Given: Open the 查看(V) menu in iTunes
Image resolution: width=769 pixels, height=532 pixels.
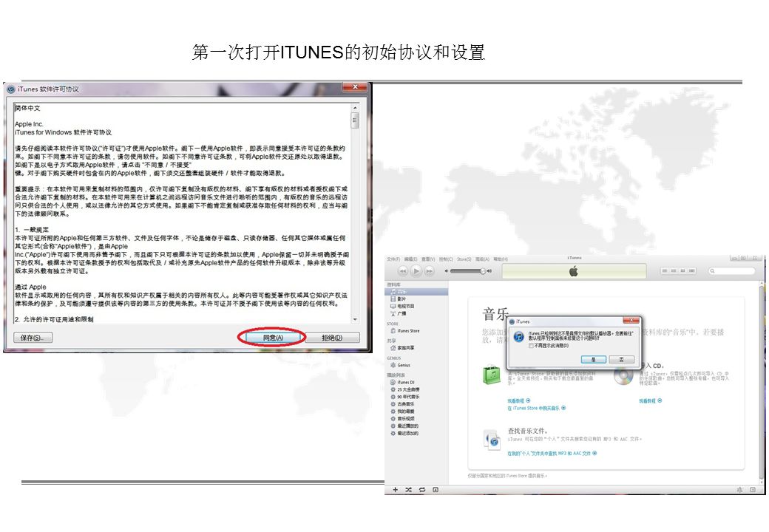Looking at the screenshot, I should tap(428, 259).
